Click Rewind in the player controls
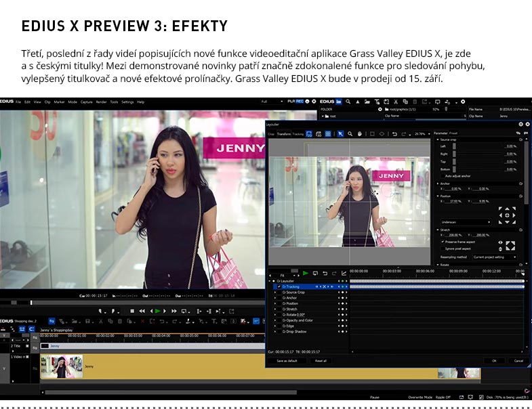The height and width of the screenshot is (409, 532). coord(142,311)
